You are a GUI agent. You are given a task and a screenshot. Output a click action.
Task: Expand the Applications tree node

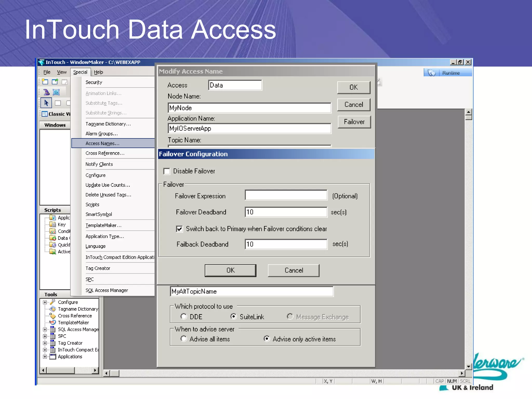[x=45, y=357]
